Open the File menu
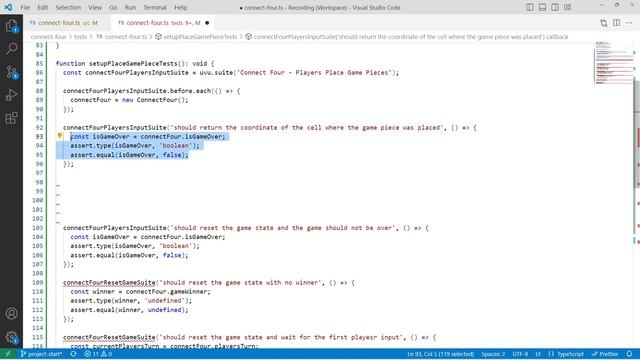The height and width of the screenshot is (360, 640). point(25,7)
